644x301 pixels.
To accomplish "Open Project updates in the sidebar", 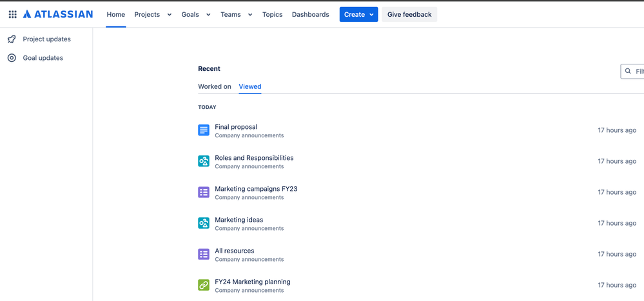I will [x=46, y=39].
